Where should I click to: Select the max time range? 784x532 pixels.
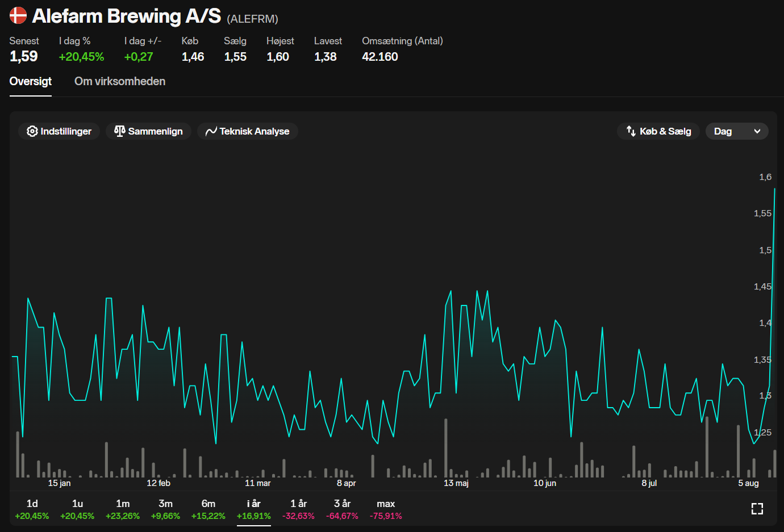click(x=386, y=509)
